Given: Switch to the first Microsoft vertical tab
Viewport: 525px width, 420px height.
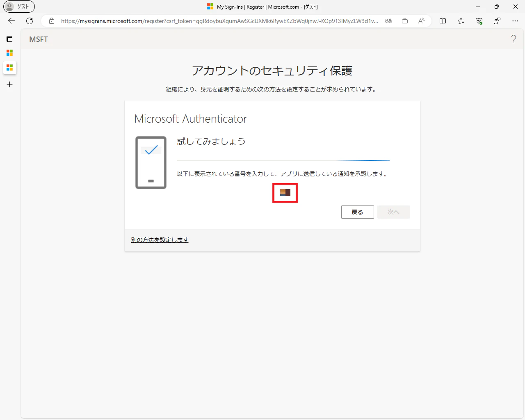Looking at the screenshot, I should [10, 53].
